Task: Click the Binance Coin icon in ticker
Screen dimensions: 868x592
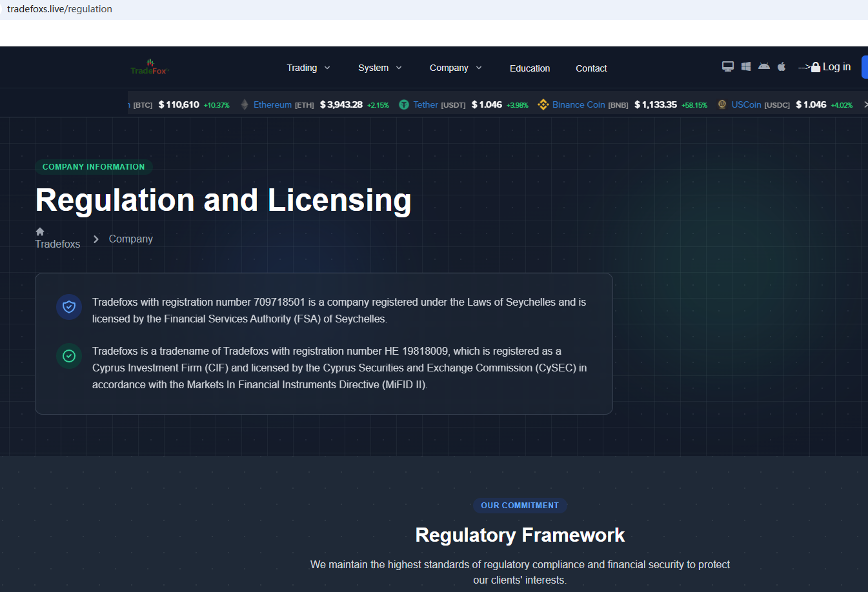Action: click(x=543, y=104)
